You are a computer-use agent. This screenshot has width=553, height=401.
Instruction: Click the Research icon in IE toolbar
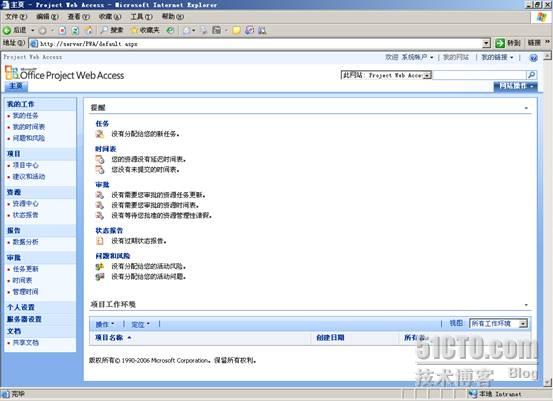click(249, 31)
